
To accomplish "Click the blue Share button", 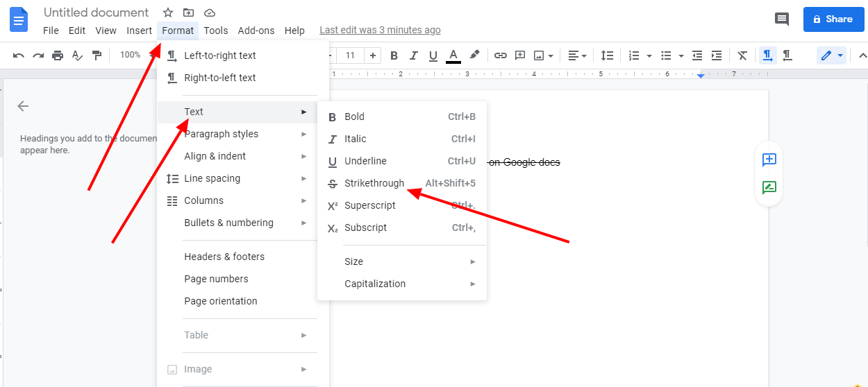I will pyautogui.click(x=833, y=19).
